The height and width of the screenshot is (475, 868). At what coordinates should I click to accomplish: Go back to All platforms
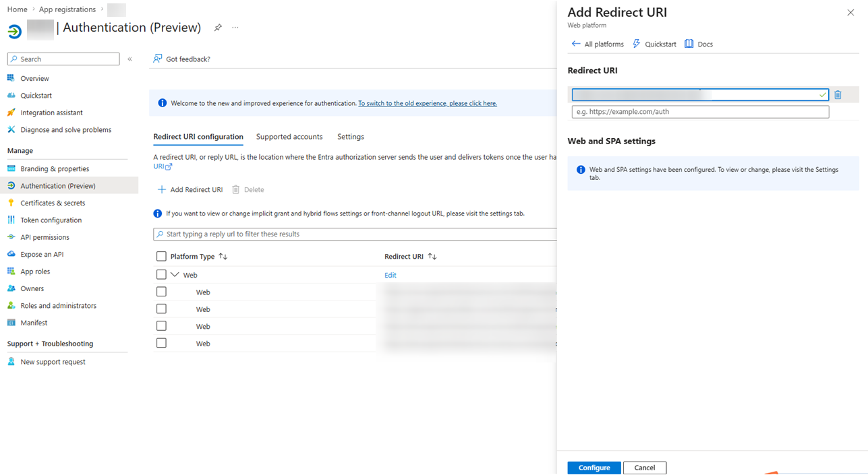598,44
